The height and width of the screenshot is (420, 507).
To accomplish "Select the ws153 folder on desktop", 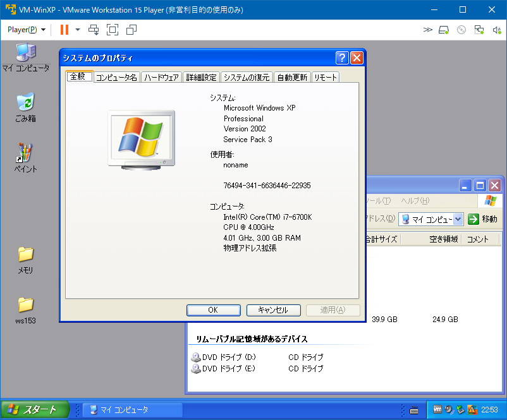I will click(25, 311).
